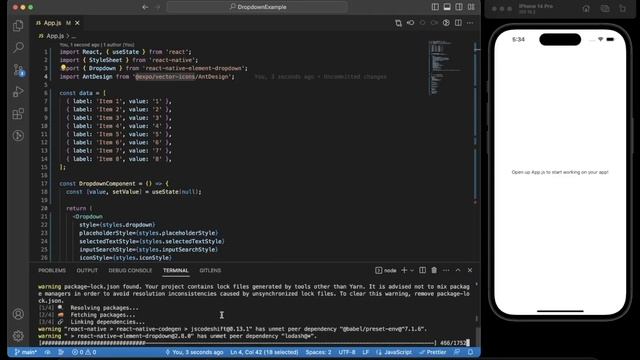Click the Prettier status bar item
Viewport: 640px width, 360px height.
(x=433, y=352)
